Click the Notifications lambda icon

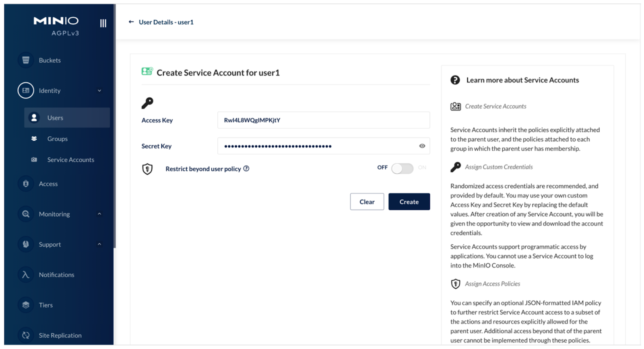tap(26, 275)
